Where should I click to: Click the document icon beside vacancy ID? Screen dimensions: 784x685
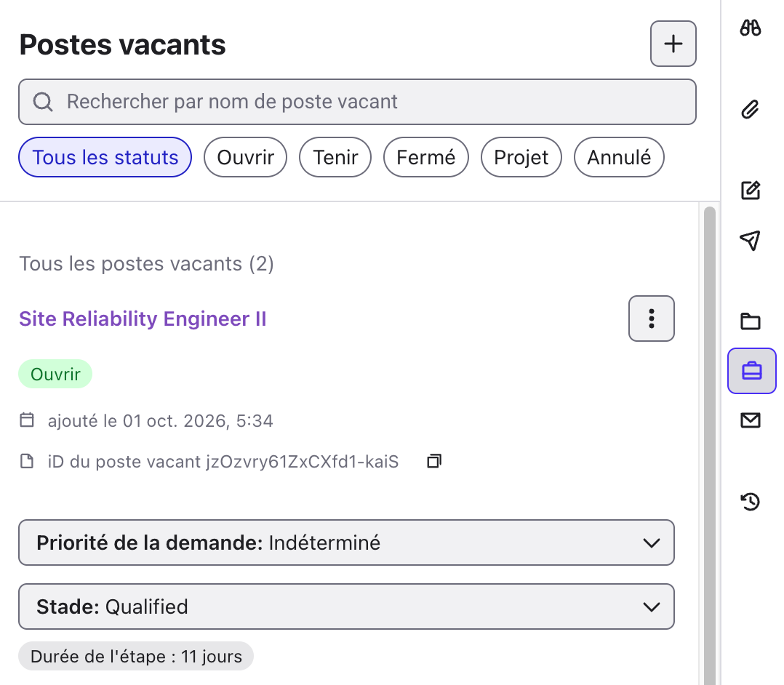(x=27, y=461)
